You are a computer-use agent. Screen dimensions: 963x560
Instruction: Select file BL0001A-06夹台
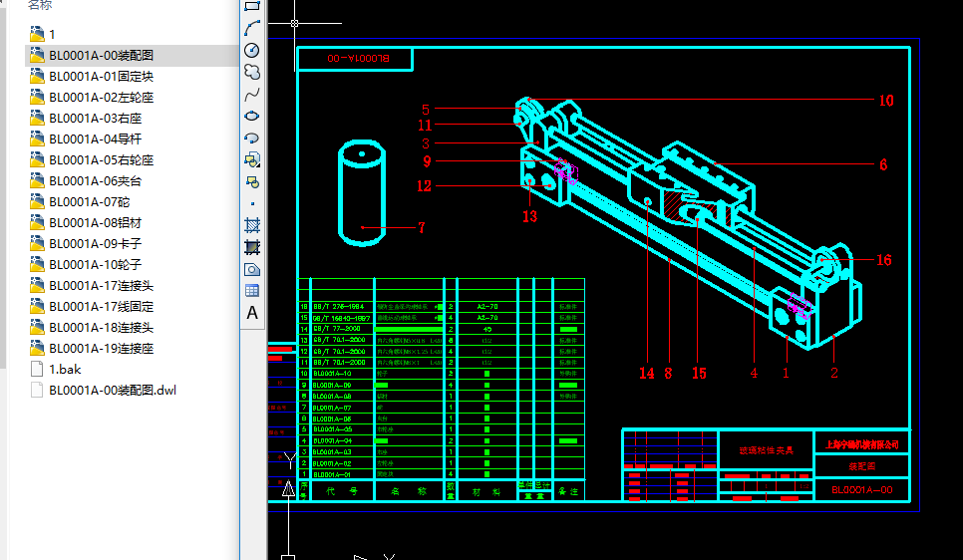96,180
